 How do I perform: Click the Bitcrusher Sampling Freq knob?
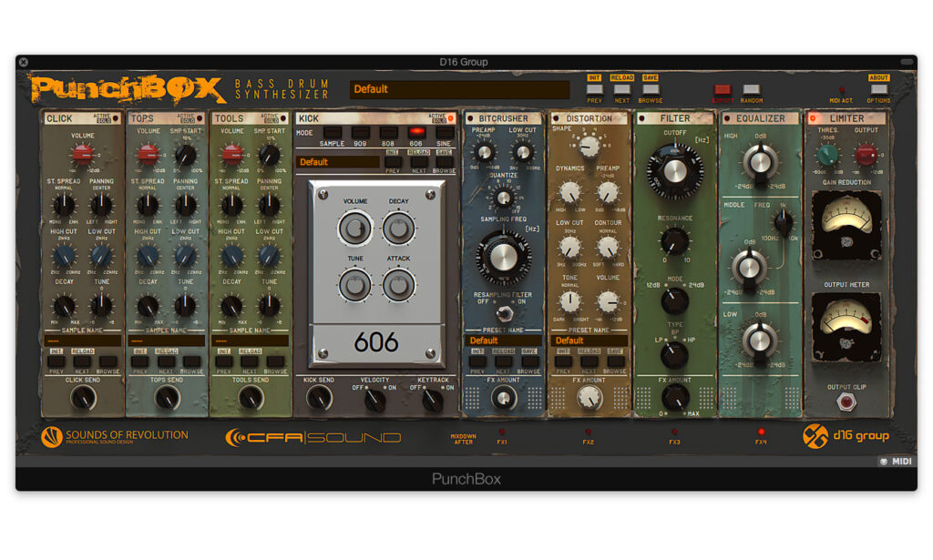(503, 258)
